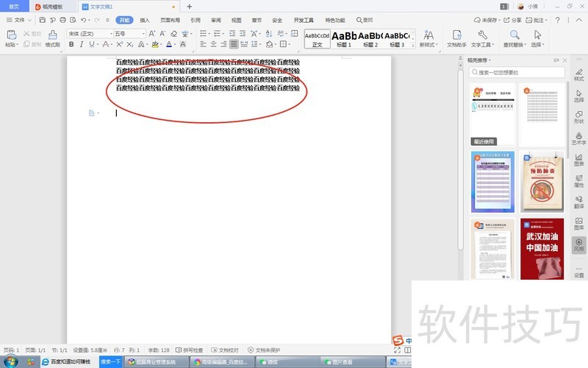The height and width of the screenshot is (368, 588).
Task: Switch to the Review (审阅) tab
Action: pyautogui.click(x=216, y=20)
